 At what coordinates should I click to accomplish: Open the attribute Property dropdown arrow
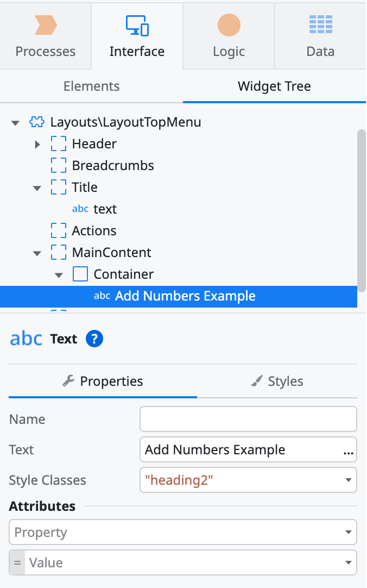pyautogui.click(x=349, y=532)
